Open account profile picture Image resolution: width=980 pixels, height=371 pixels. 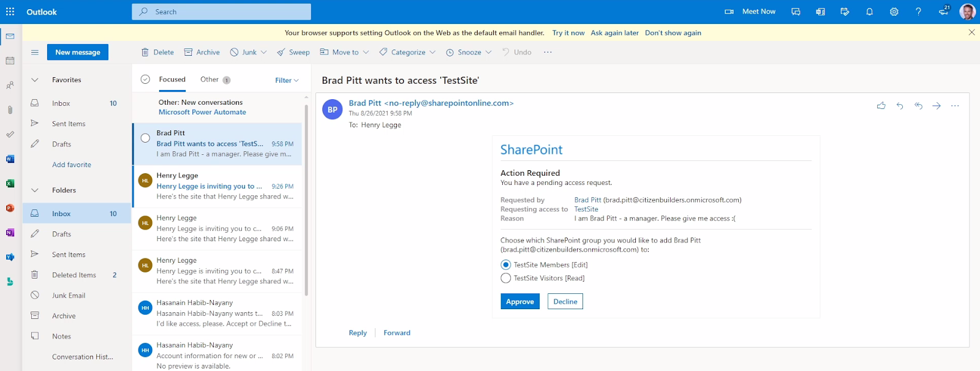967,12
